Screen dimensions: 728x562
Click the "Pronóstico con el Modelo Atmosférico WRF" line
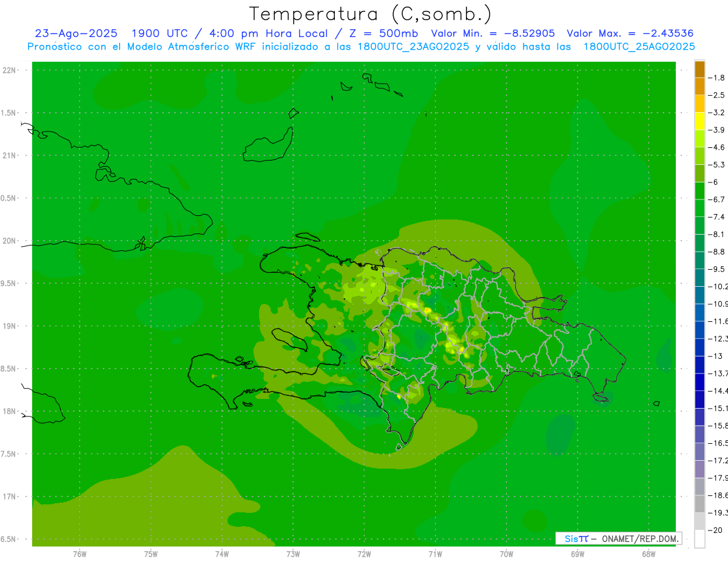tap(143, 46)
